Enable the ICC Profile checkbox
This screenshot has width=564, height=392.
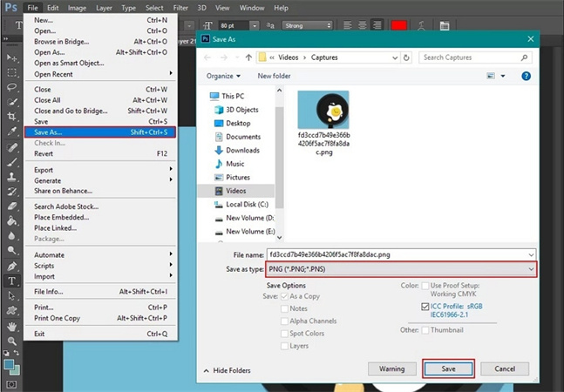click(x=425, y=308)
